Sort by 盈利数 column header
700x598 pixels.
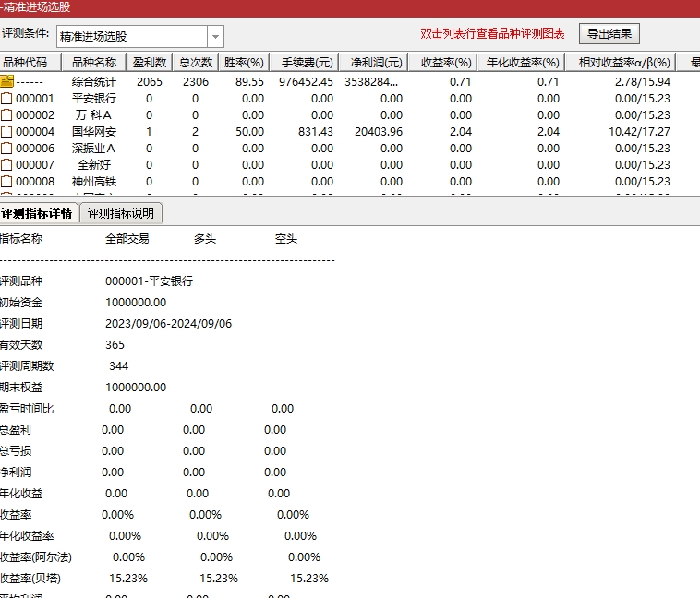click(x=150, y=63)
